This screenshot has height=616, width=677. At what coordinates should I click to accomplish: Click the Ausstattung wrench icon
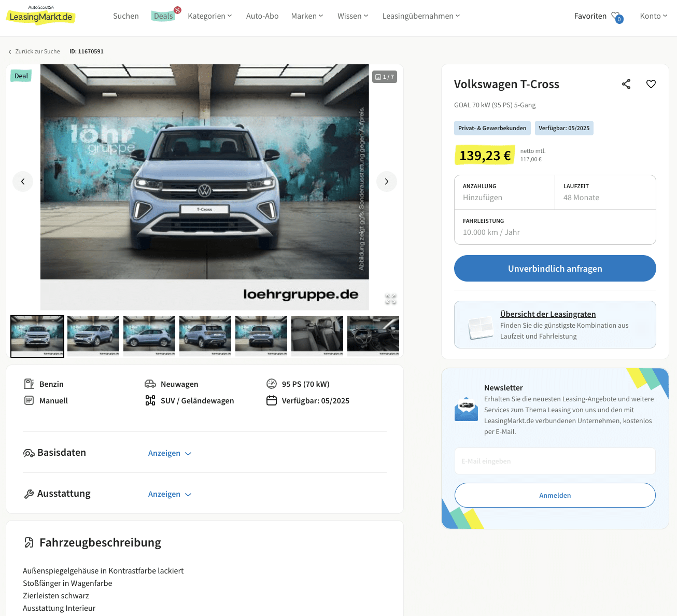29,494
